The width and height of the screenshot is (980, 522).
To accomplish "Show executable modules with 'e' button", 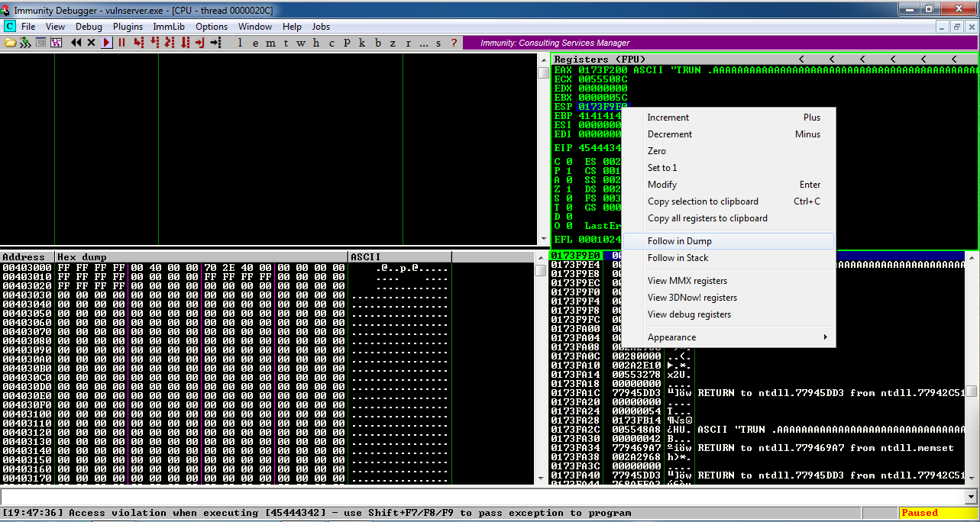I will pos(255,43).
